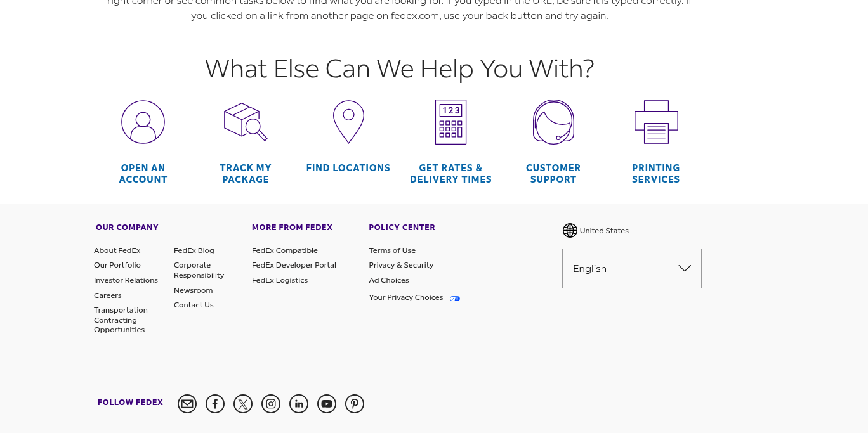Click the Find Locations map pin icon

coord(348,122)
